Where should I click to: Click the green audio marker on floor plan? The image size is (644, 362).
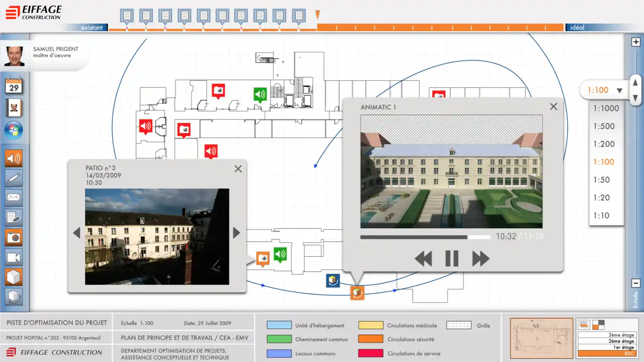coord(260,95)
